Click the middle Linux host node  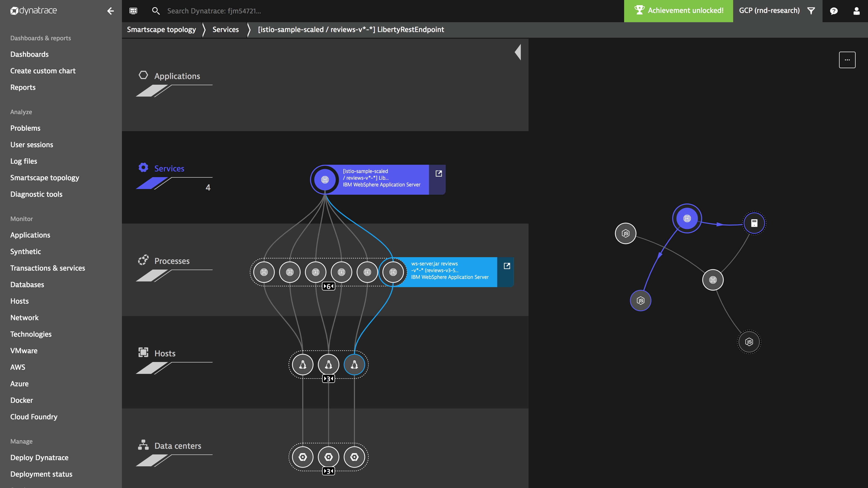[329, 364]
